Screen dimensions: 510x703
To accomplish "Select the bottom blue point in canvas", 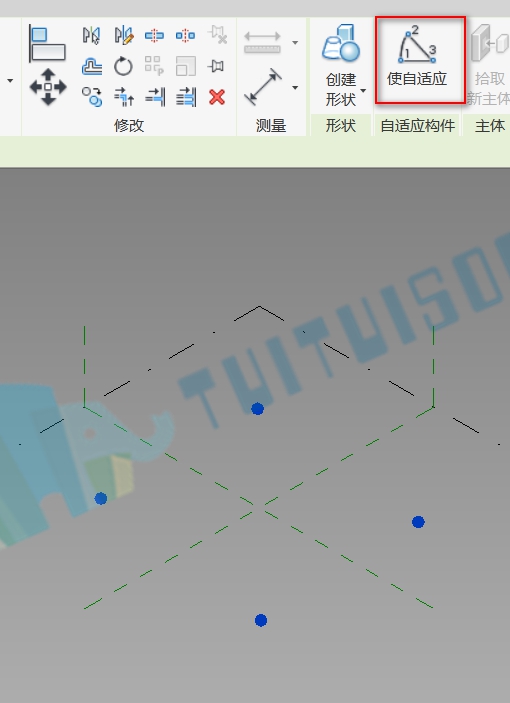I will (x=261, y=620).
